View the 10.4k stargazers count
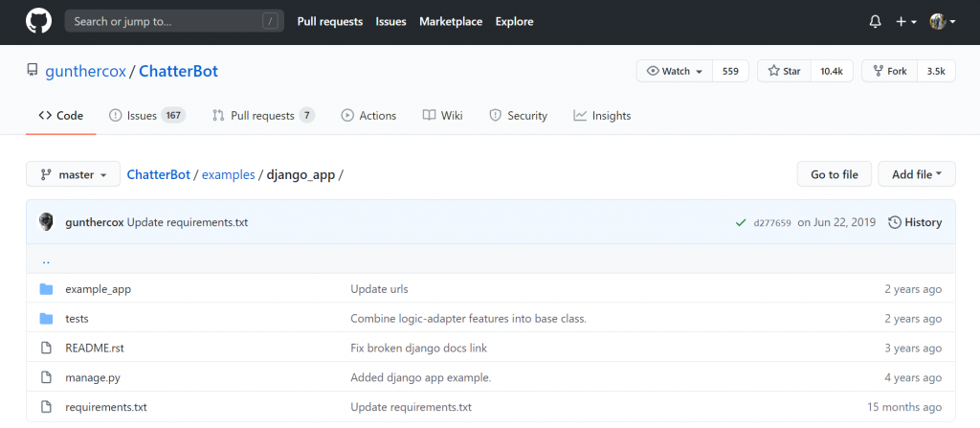Image resolution: width=980 pixels, height=428 pixels. (x=832, y=71)
